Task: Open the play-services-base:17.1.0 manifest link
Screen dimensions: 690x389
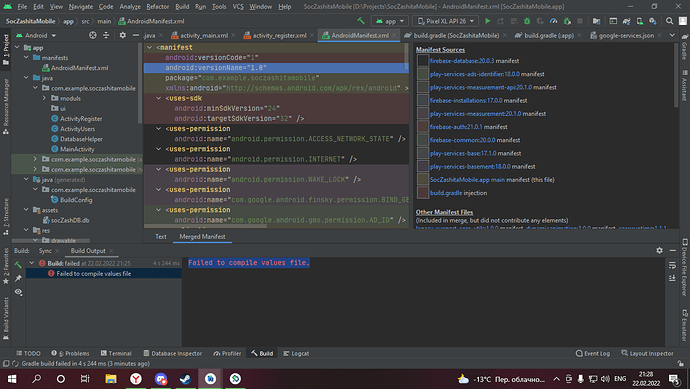Action: (x=463, y=153)
